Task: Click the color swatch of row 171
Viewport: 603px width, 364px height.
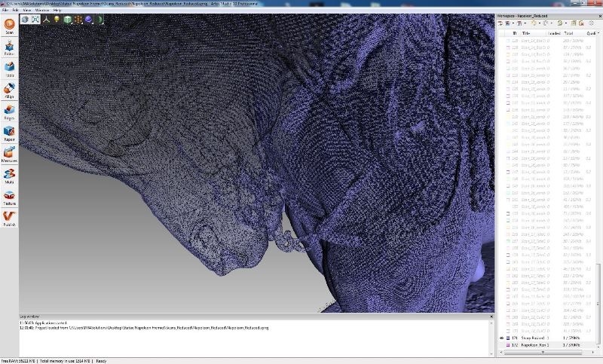Action: pyautogui.click(x=508, y=338)
